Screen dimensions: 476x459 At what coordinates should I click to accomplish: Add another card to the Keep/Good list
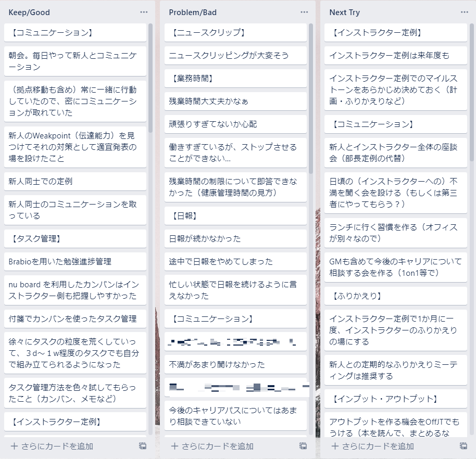pyautogui.click(x=52, y=447)
